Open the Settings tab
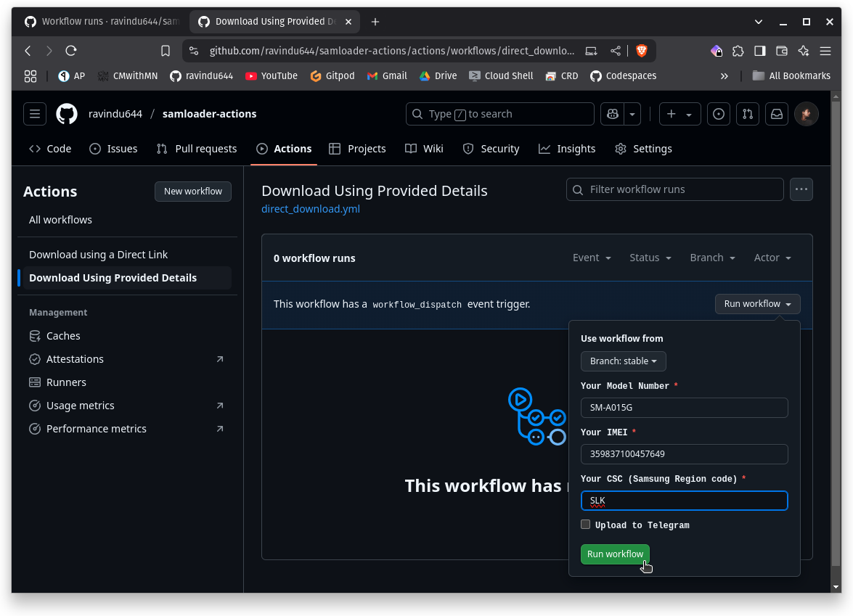Viewport: 853px width, 616px height. click(x=643, y=149)
